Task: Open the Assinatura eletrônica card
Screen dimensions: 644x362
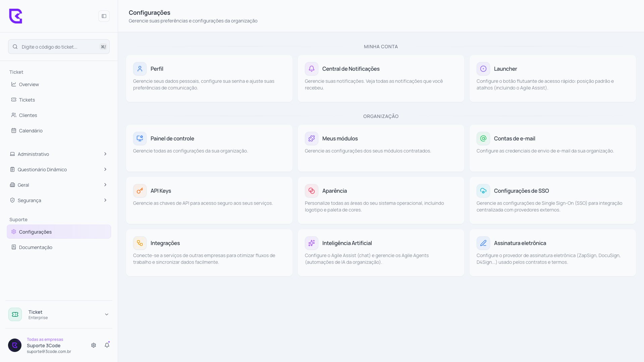Action: pos(553,253)
